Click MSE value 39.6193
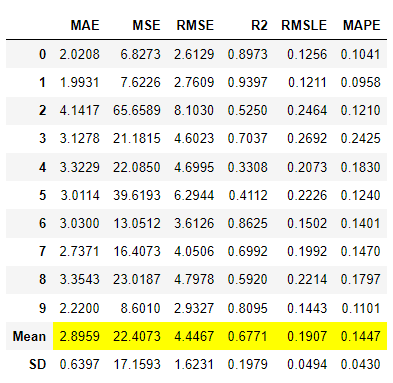The height and width of the screenshot is (383, 393). 137,195
